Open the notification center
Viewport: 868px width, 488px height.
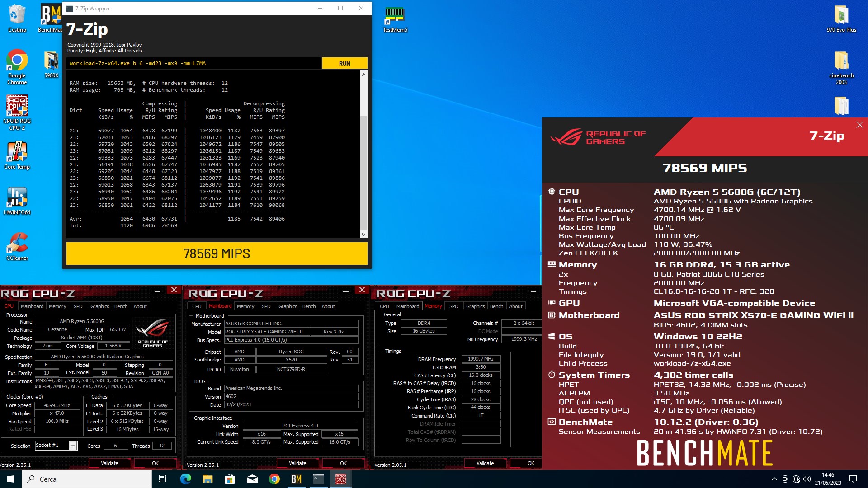(853, 479)
